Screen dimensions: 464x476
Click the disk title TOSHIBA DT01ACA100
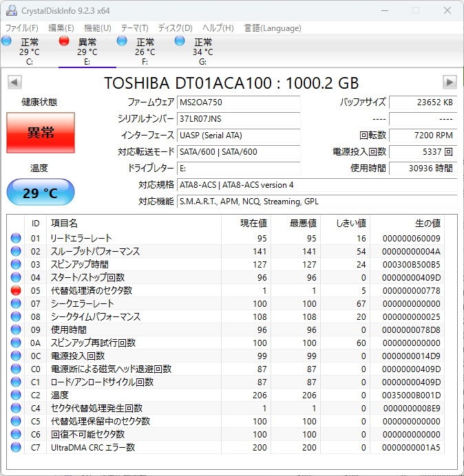pos(231,83)
